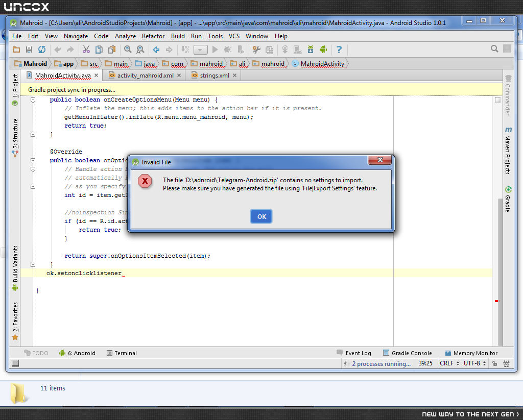523x420 pixels.
Task: Navigate Back with blue arrow icon
Action: (x=156, y=50)
